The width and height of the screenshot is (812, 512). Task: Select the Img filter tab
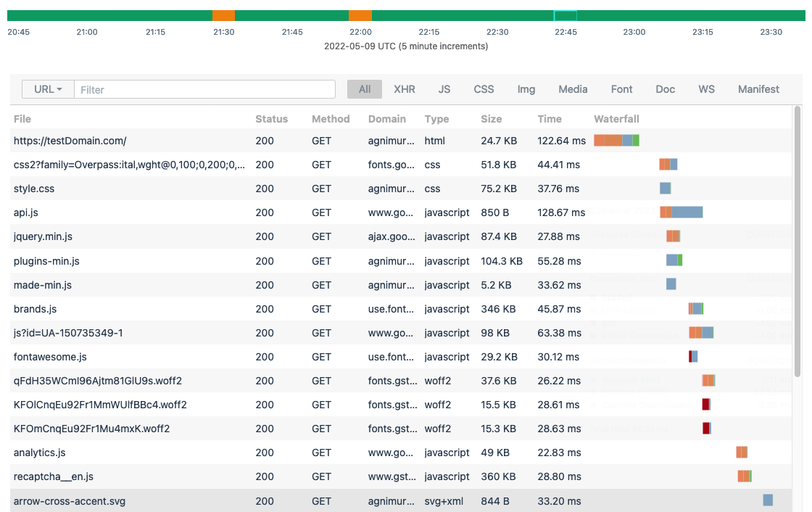pos(526,88)
